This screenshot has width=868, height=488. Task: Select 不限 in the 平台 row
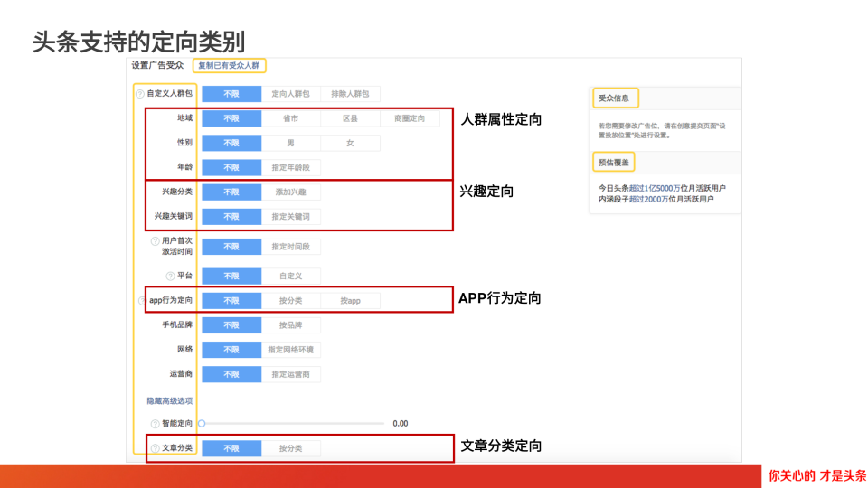coord(231,276)
